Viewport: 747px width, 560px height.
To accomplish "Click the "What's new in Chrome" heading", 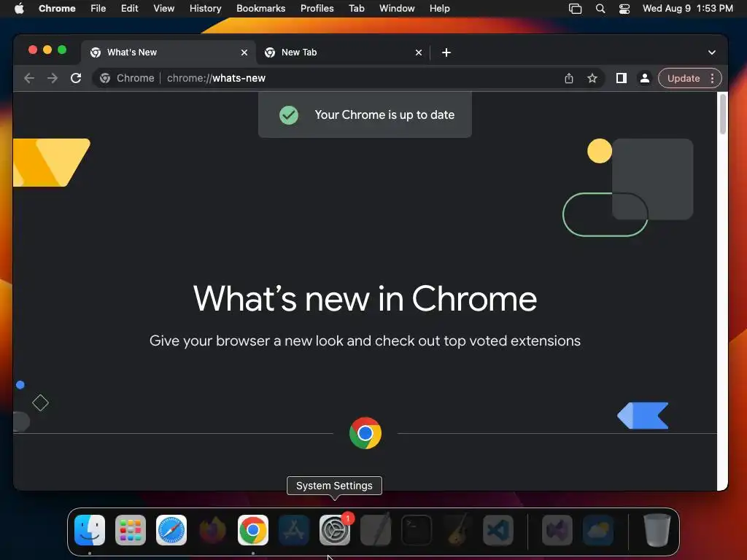I will pos(365,298).
